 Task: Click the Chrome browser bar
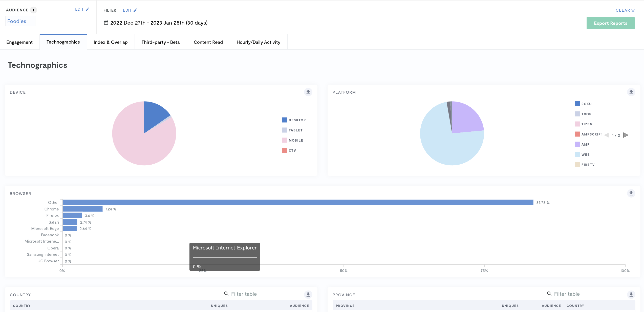tap(83, 209)
